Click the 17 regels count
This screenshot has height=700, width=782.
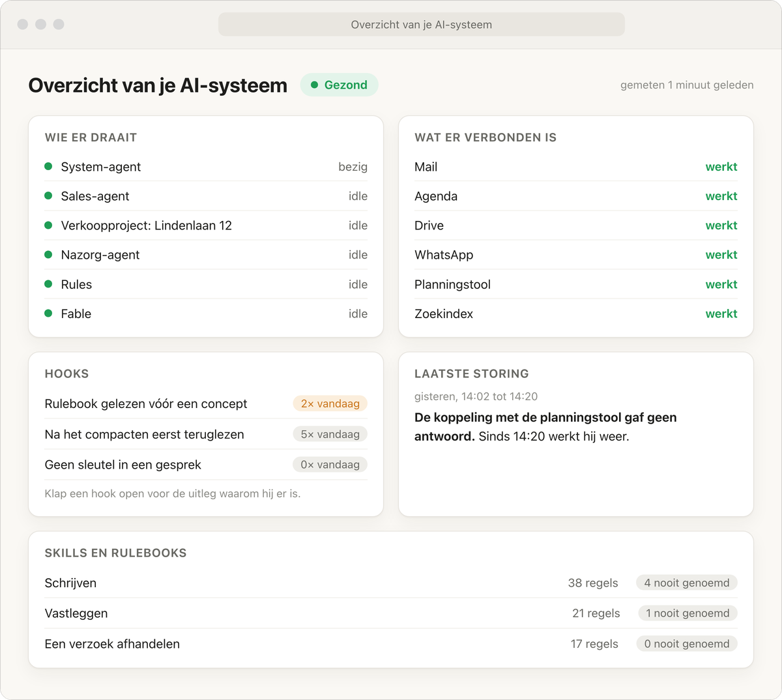tap(594, 644)
